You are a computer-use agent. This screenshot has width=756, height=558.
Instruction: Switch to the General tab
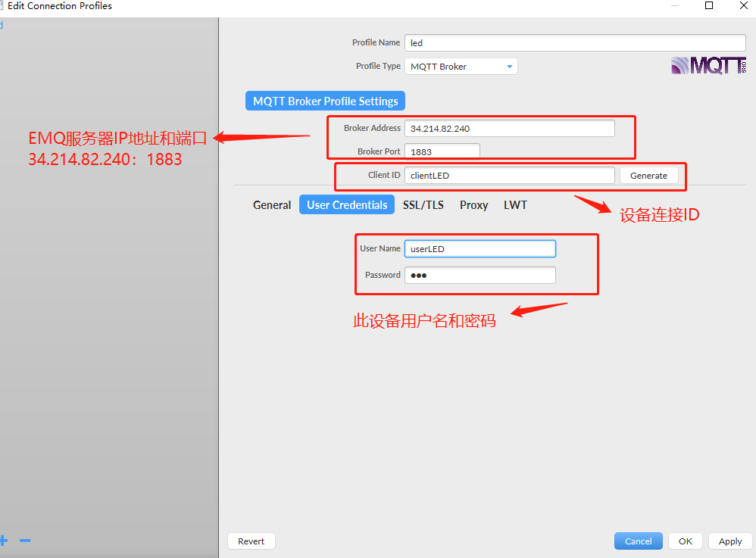pos(271,204)
